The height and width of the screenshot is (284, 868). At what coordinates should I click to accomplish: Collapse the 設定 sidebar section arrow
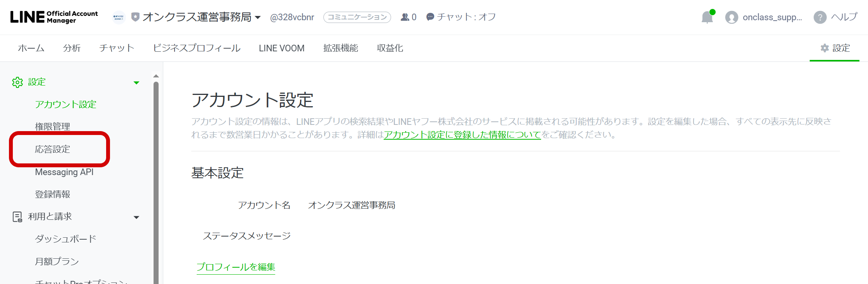[136, 82]
